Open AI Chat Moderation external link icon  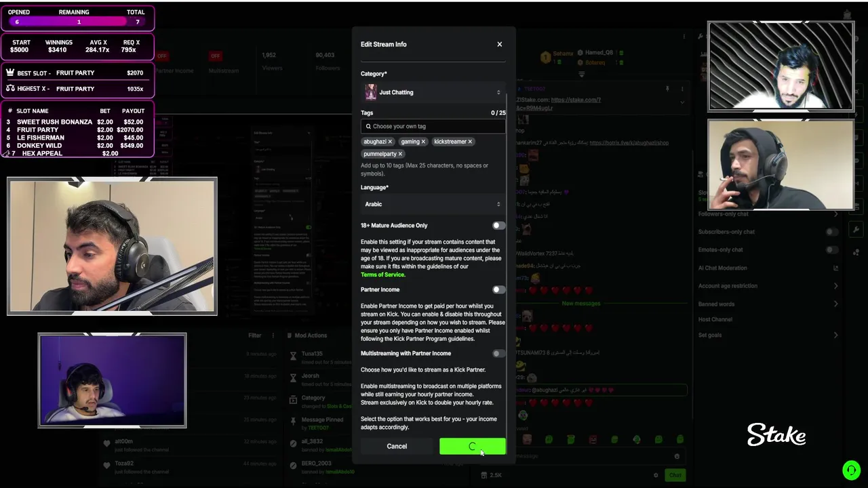(x=835, y=268)
